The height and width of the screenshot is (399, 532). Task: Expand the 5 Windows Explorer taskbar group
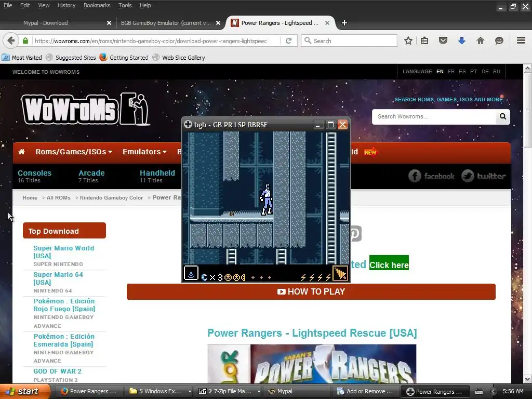click(190, 391)
